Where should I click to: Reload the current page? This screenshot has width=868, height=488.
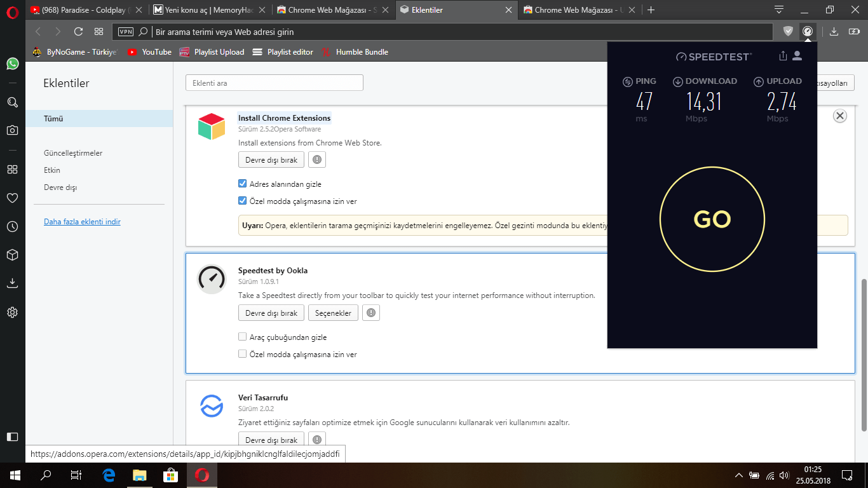tap(79, 31)
